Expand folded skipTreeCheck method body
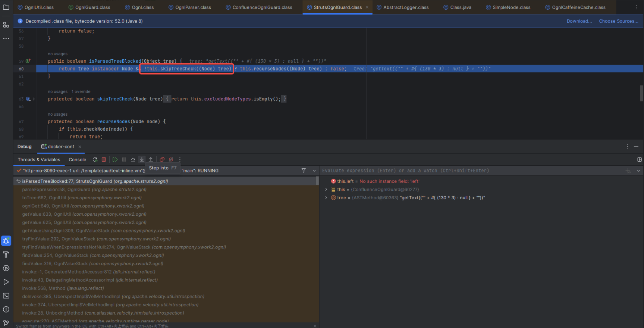The width and height of the screenshot is (644, 328). tap(34, 99)
